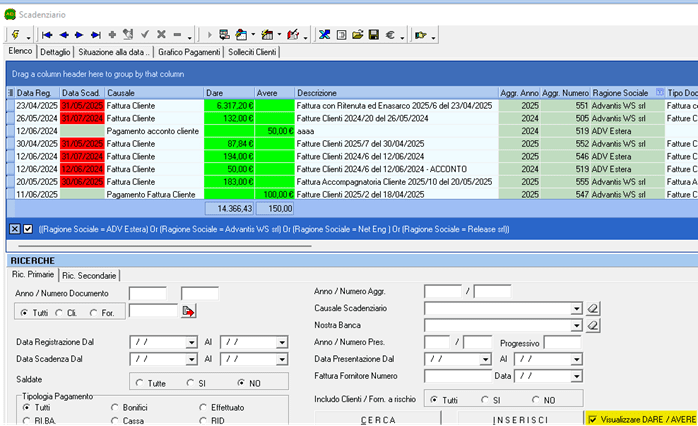The height and width of the screenshot is (426, 698).
Task: Click the lightning bolt toolbar icon
Action: tap(15, 34)
